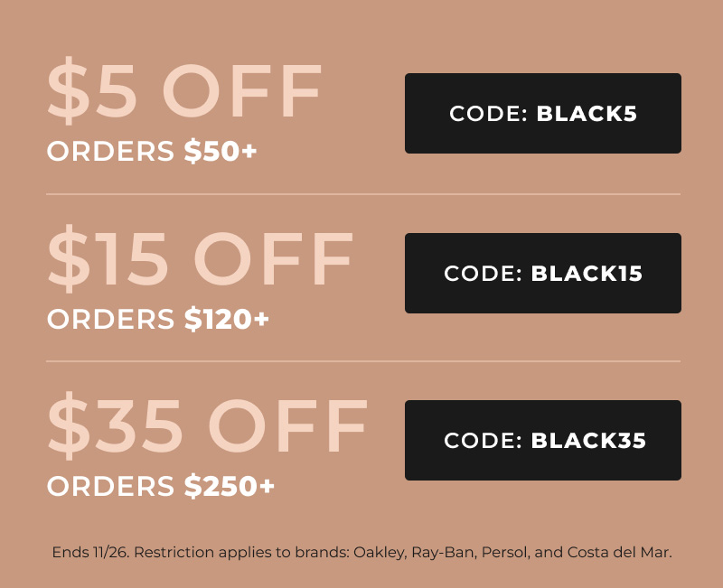This screenshot has height=588, width=723.
Task: Select the $5 OFF headline
Action: click(x=184, y=91)
